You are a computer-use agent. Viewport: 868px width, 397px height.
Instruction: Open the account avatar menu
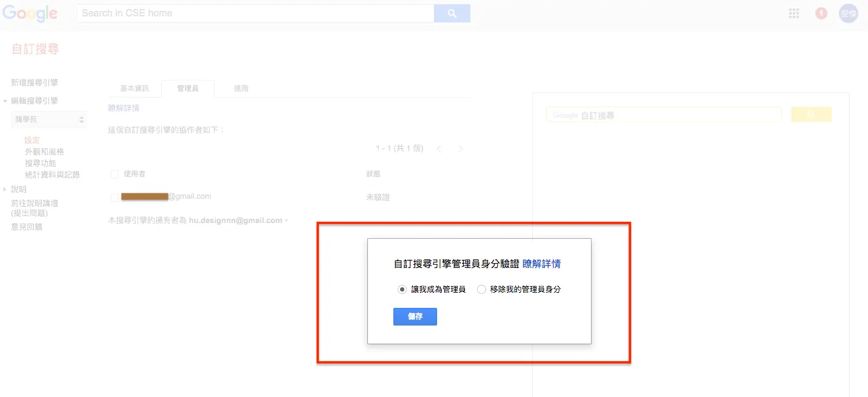pos(849,13)
